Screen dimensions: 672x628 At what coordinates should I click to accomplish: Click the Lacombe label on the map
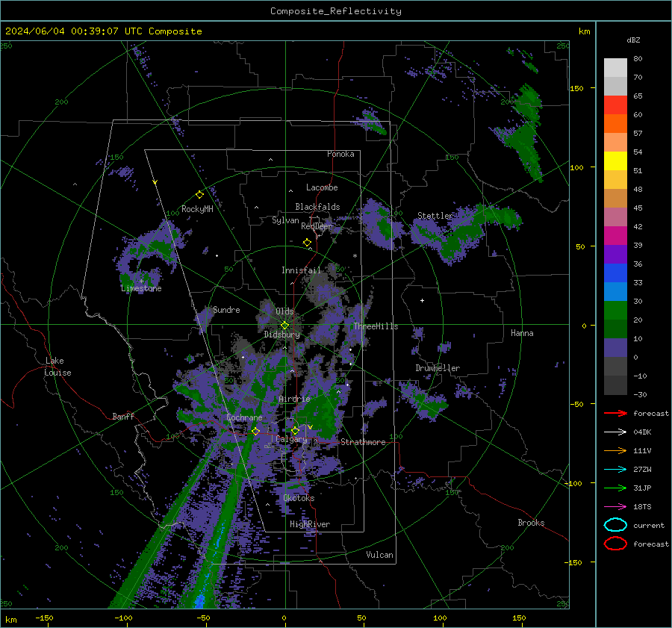pyautogui.click(x=322, y=187)
